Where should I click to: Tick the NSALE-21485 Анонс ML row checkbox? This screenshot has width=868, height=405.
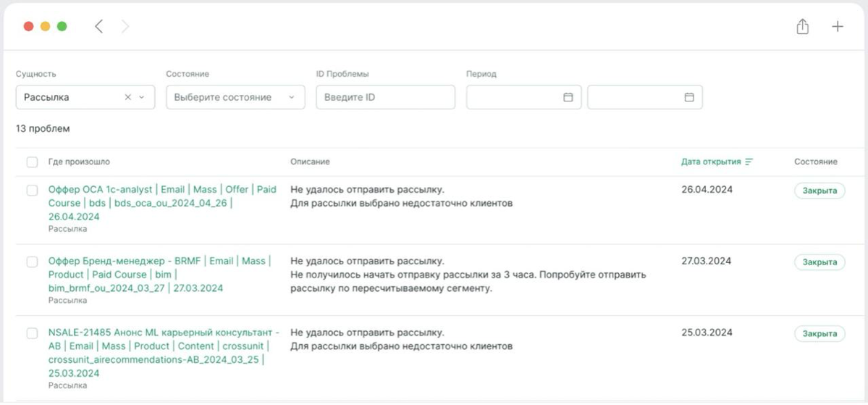[x=33, y=333]
